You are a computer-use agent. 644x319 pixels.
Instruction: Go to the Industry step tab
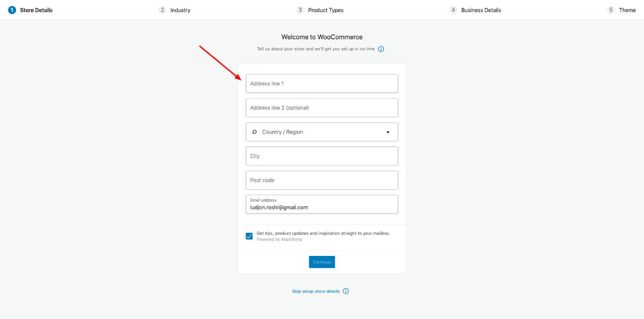point(180,10)
